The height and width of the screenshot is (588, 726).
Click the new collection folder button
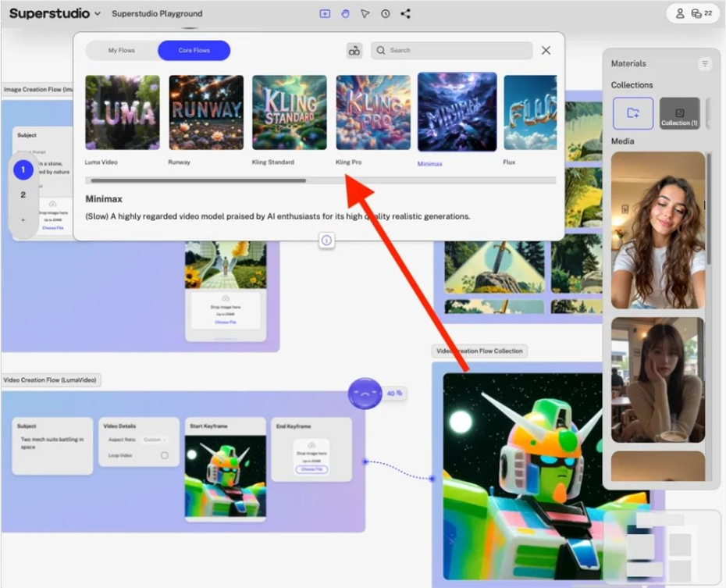point(633,113)
